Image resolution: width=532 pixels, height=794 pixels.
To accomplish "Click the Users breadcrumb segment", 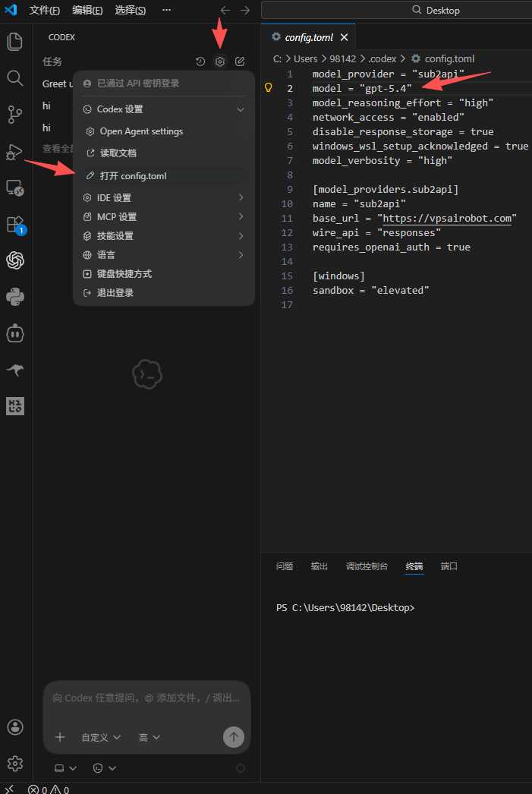I will pyautogui.click(x=305, y=59).
